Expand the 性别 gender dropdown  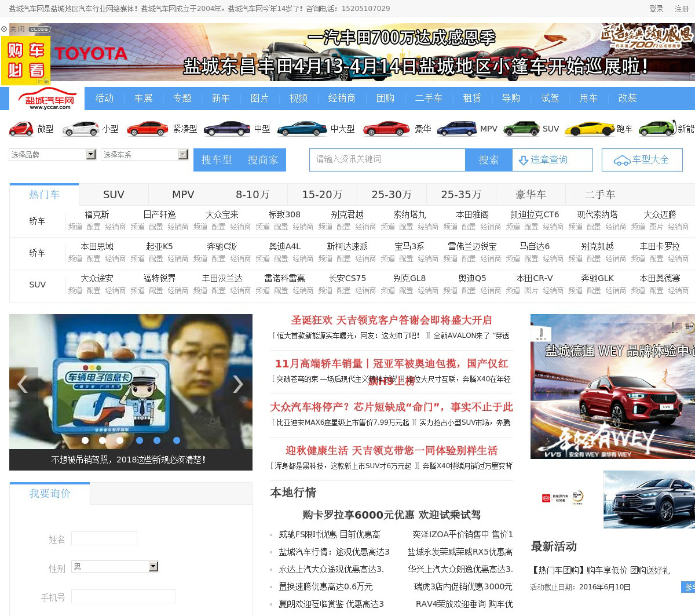153,567
